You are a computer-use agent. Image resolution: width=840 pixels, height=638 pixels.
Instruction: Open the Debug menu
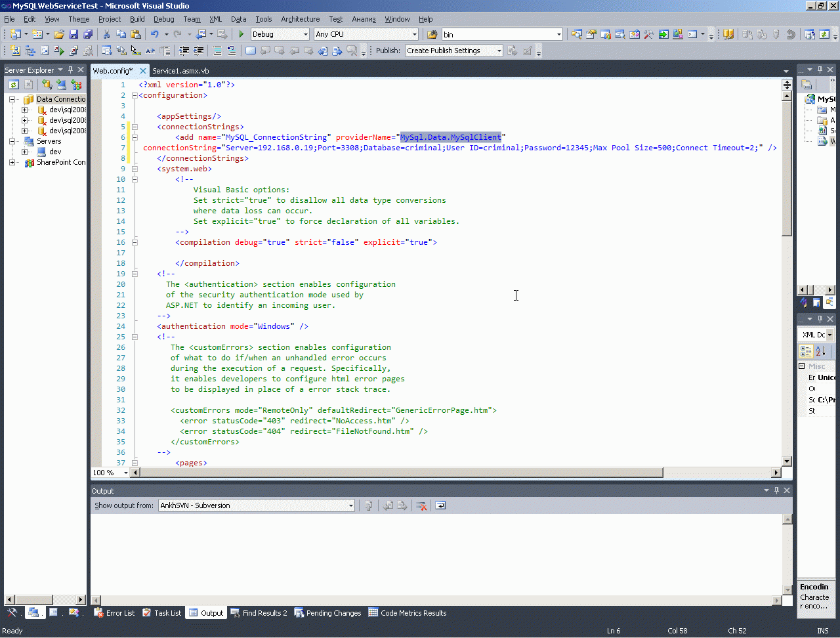[164, 19]
